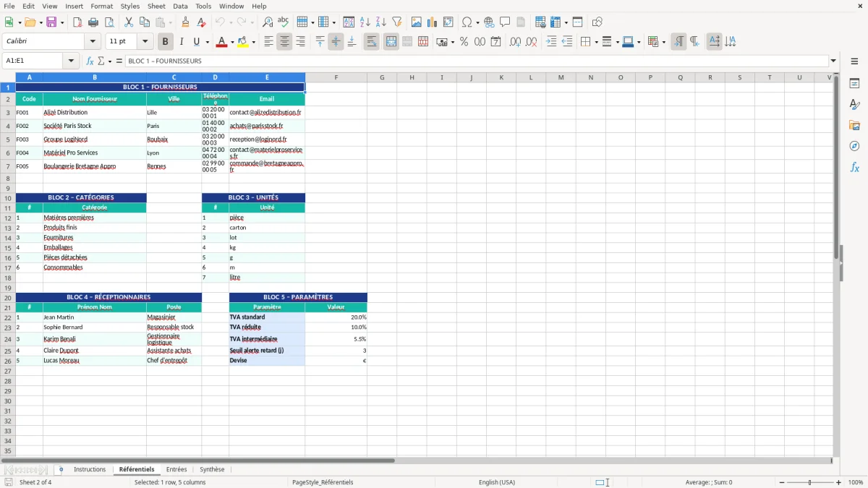
Task: Insert a pivot table
Action: coord(448,22)
